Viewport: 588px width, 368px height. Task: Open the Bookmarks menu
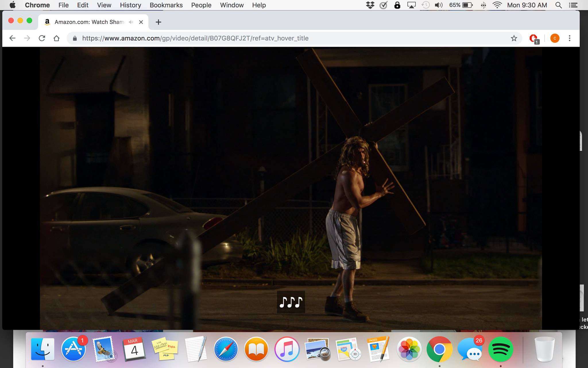(x=166, y=5)
